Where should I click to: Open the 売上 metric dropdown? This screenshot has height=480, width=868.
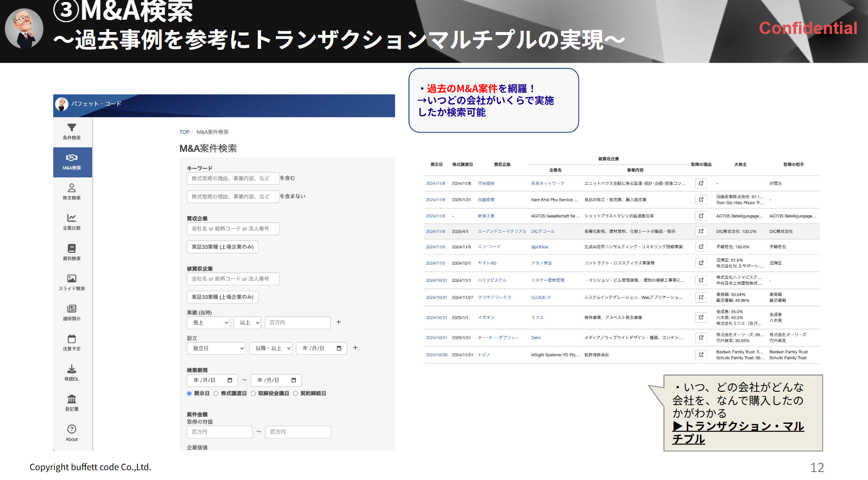(208, 322)
